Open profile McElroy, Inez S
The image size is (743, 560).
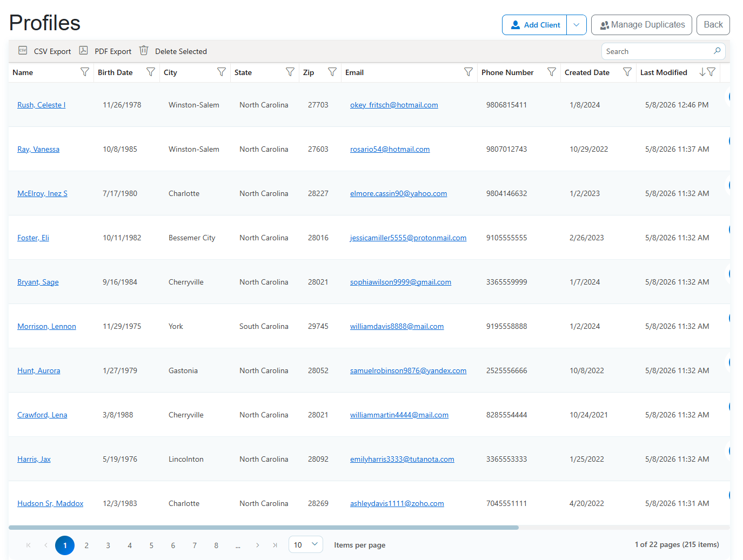42,193
